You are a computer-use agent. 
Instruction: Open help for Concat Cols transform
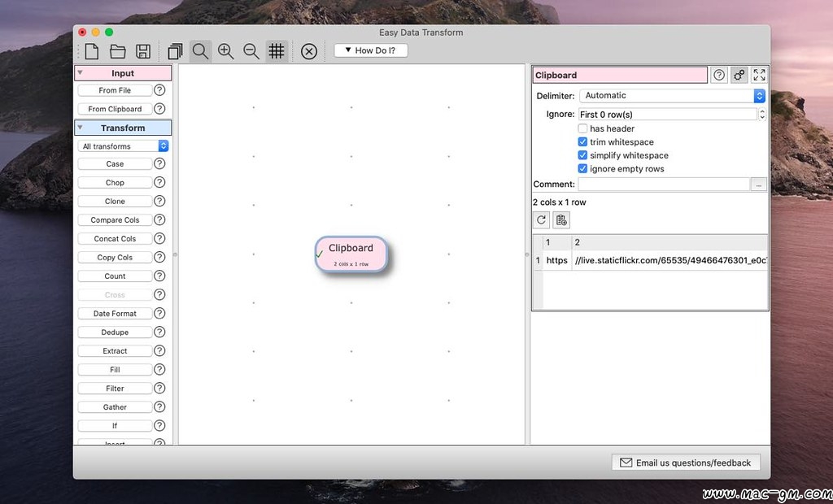(159, 238)
